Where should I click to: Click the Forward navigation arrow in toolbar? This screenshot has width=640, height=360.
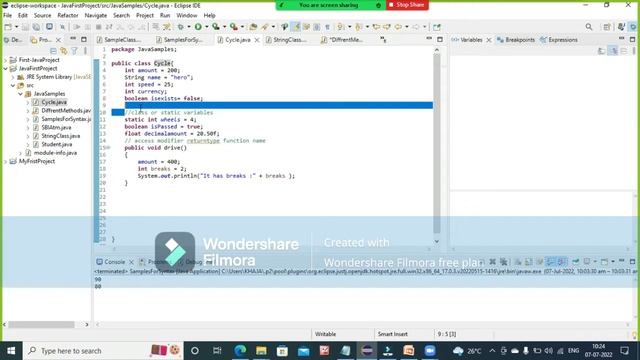coord(416,27)
